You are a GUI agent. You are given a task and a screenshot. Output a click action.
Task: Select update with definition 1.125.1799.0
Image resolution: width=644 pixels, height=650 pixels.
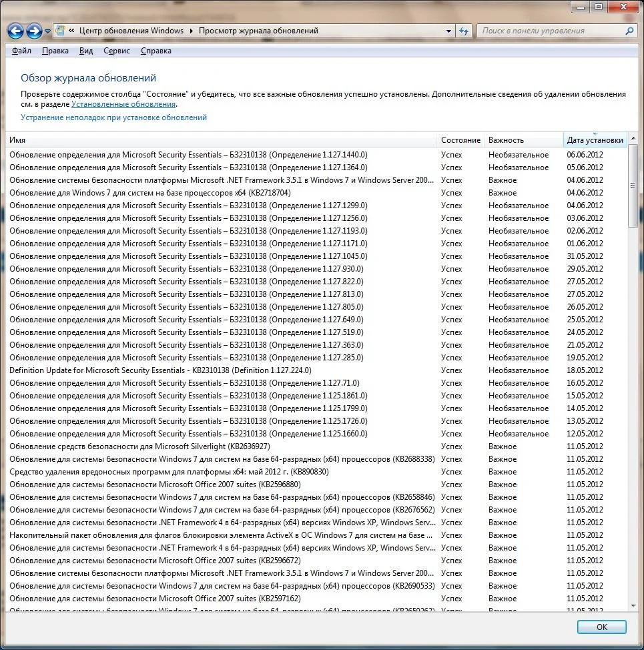(316, 408)
